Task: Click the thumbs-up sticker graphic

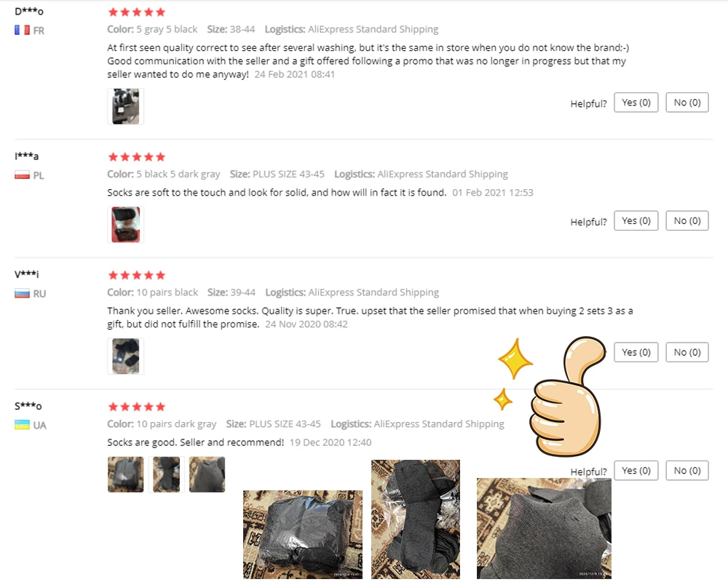Action: 567,396
